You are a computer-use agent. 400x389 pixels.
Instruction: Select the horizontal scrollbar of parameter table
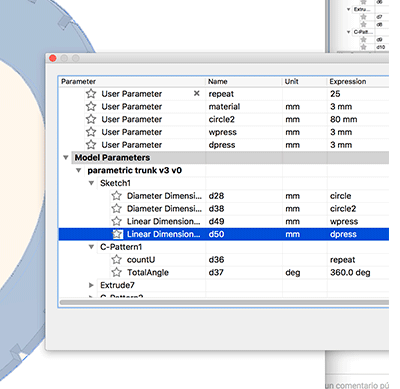pyautogui.click(x=224, y=303)
